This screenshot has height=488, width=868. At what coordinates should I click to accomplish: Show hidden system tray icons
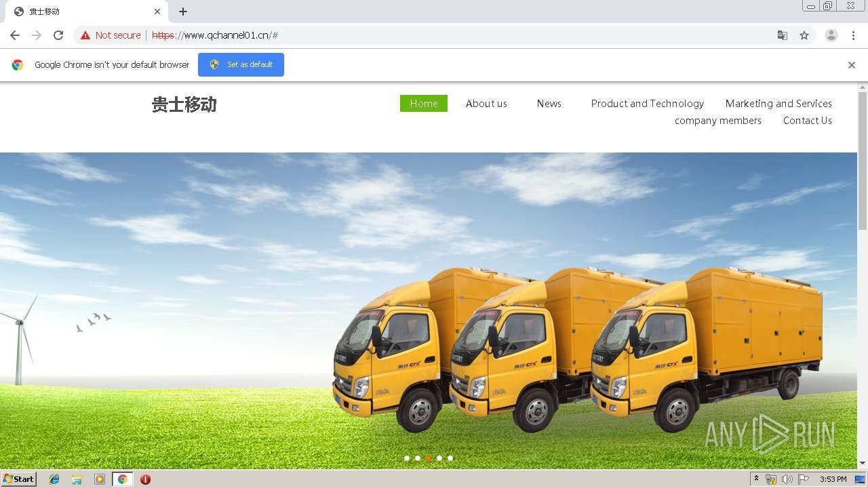click(x=756, y=479)
